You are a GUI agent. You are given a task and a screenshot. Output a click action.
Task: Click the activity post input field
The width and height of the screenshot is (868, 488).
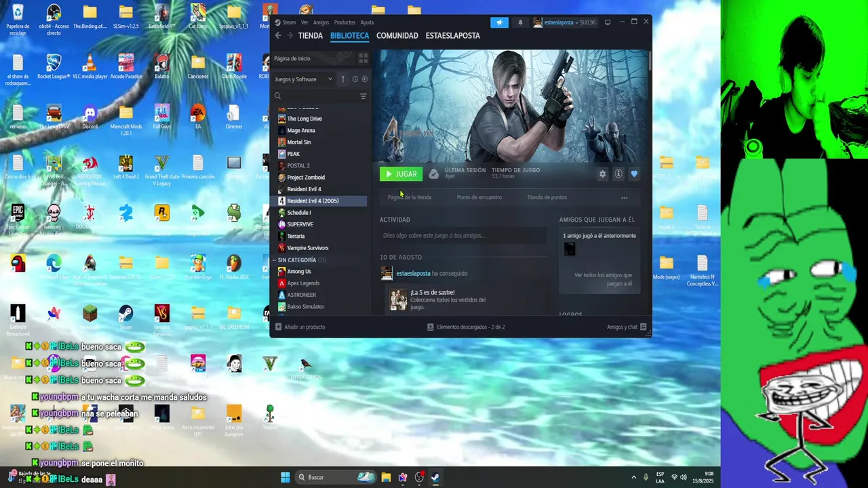click(x=463, y=236)
